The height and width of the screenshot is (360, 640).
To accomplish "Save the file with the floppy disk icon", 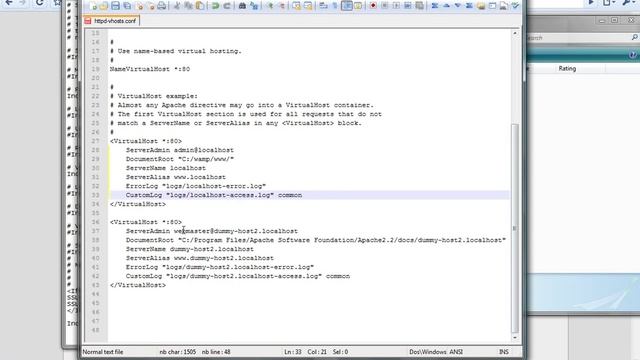I will 116,6.
